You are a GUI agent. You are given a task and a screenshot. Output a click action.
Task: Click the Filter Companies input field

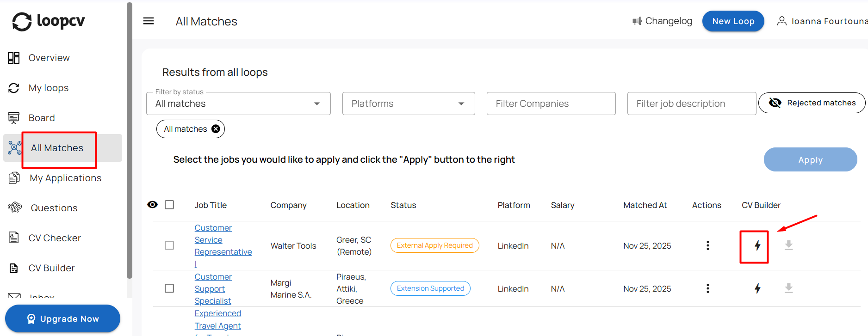[551, 104]
